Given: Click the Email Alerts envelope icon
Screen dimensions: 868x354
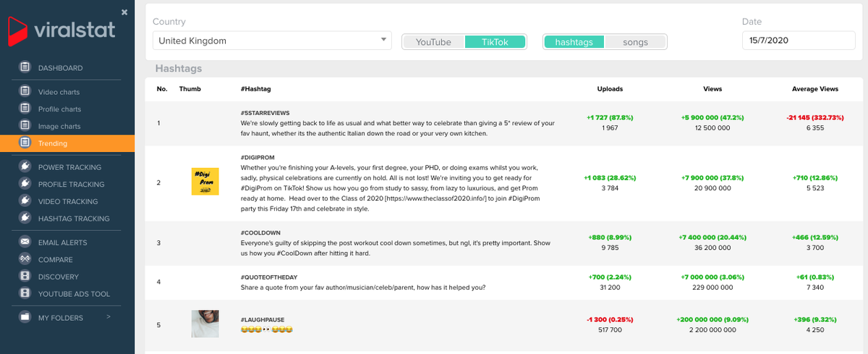Looking at the screenshot, I should 25,242.
